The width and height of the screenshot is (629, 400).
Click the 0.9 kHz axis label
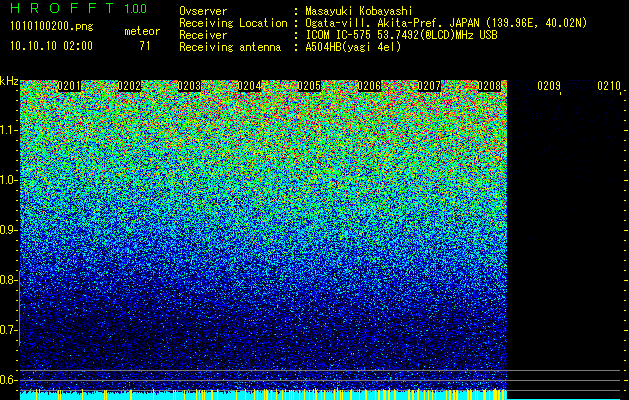click(x=8, y=230)
